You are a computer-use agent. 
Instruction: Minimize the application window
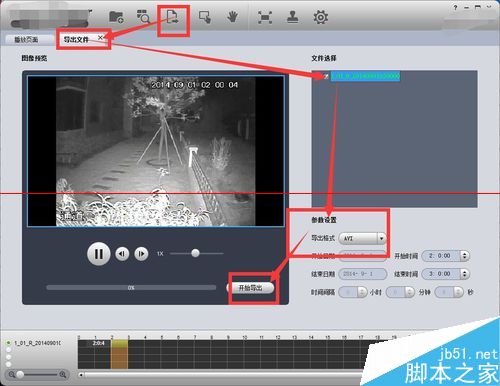467,8
